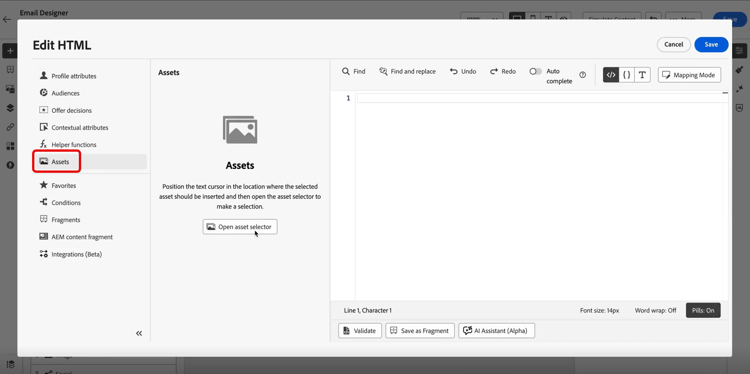Click the Undo toolbar button
The image size is (750, 374).
click(x=463, y=71)
